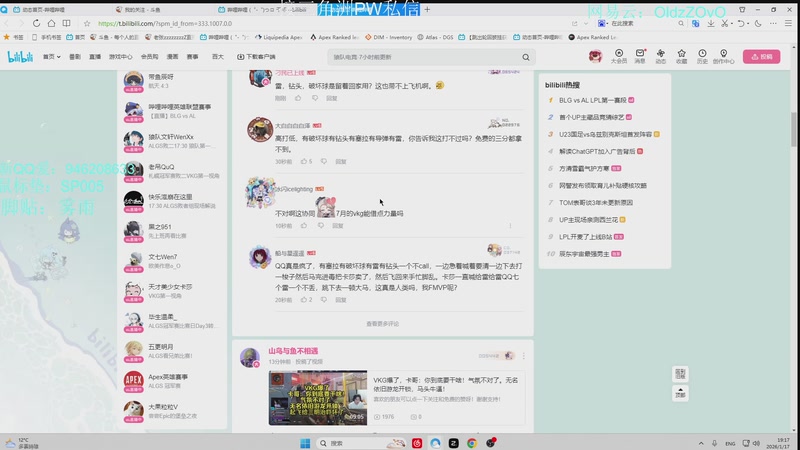Screen dimensions: 800x450
Task: Reply to the comment posted 30秒前
Action: (341, 161)
